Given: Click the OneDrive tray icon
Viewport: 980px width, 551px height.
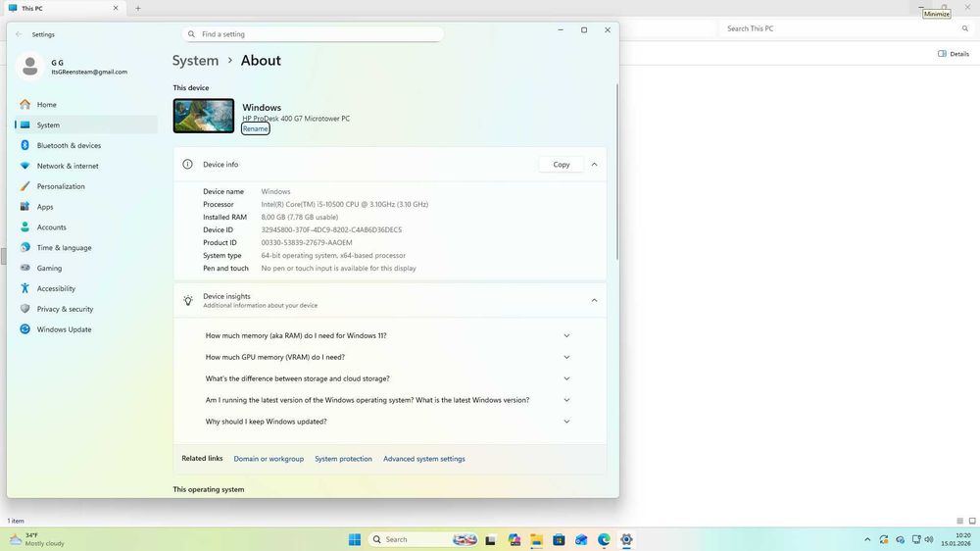Looking at the screenshot, I should [x=900, y=540].
